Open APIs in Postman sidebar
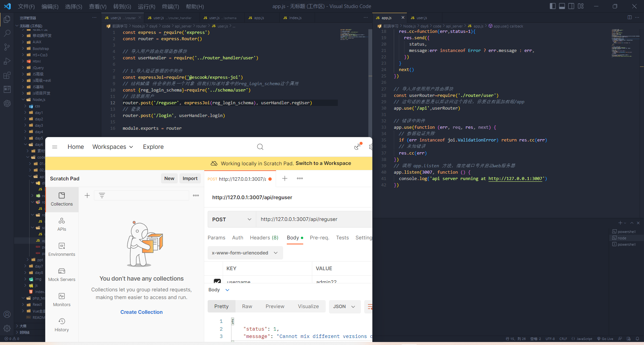This screenshot has height=345, width=644. (62, 225)
